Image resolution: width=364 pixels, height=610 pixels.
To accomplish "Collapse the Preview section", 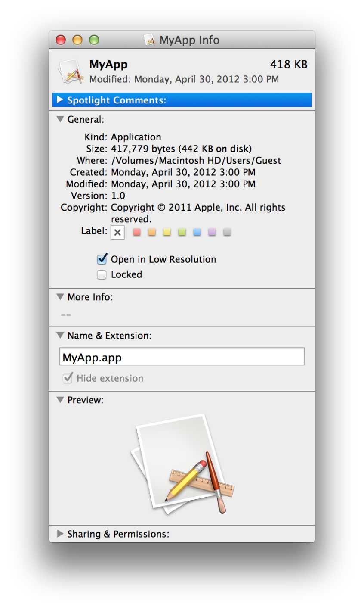I will [60, 400].
